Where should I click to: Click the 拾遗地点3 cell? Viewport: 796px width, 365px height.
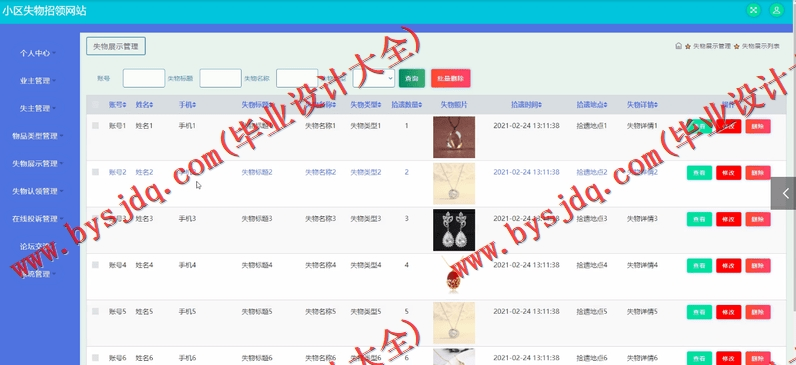coord(592,218)
